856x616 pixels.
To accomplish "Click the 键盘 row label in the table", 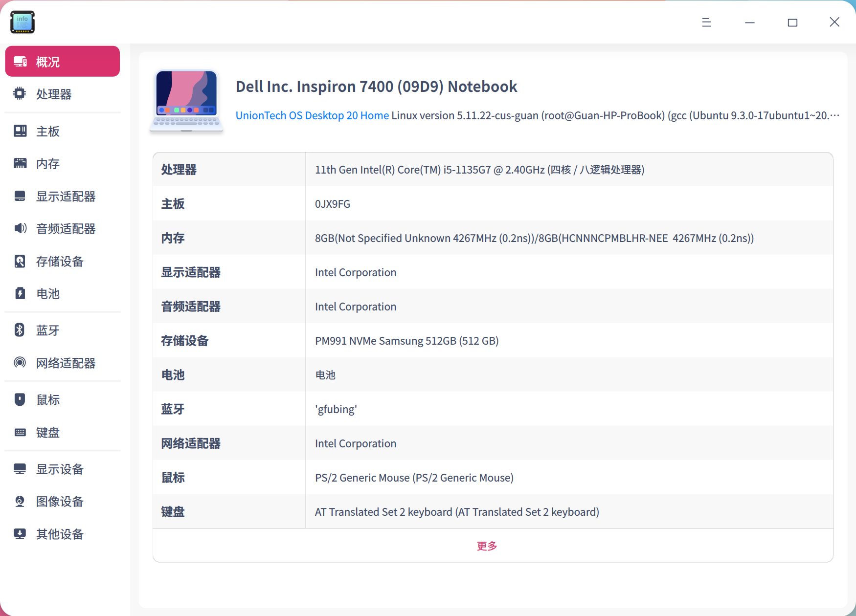I will [173, 512].
